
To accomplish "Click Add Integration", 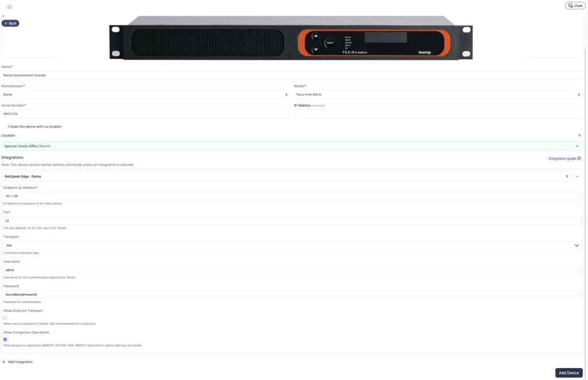I will click(x=18, y=362).
